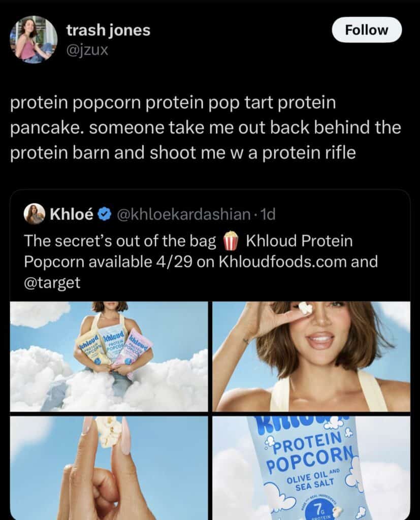Open the @jzux handle

pyautogui.click(x=87, y=50)
